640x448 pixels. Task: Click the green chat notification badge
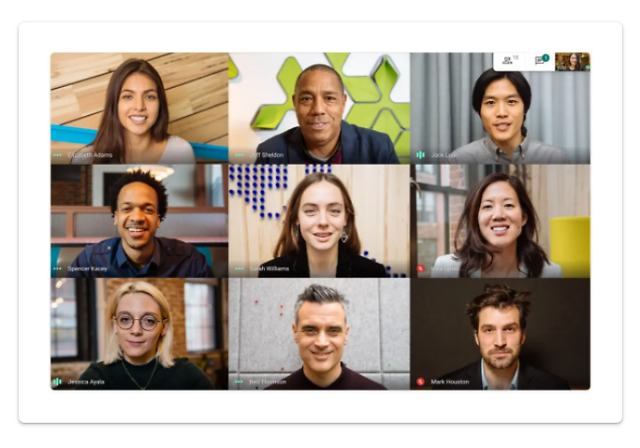pyautogui.click(x=546, y=58)
